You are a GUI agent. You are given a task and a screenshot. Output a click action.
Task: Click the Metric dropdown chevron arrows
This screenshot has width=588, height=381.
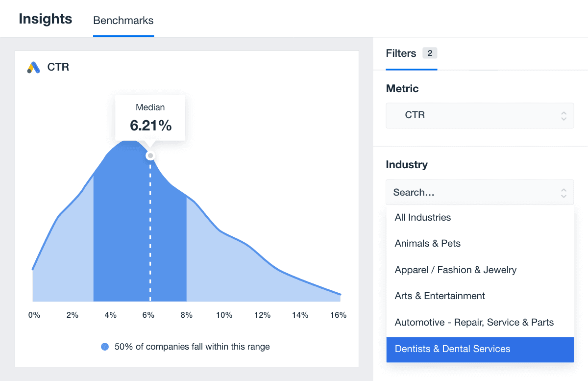coord(563,116)
